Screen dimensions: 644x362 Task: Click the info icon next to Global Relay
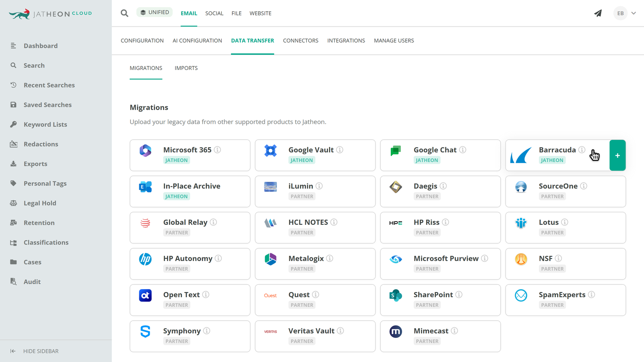click(213, 222)
